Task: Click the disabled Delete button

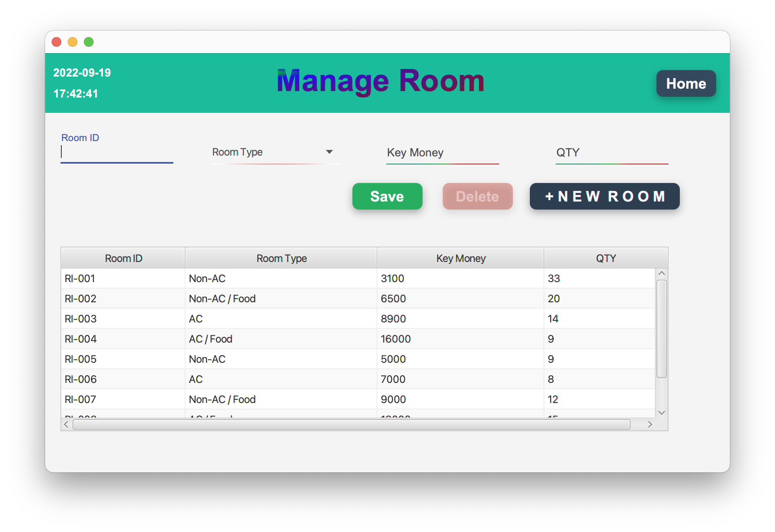Action: pos(477,196)
